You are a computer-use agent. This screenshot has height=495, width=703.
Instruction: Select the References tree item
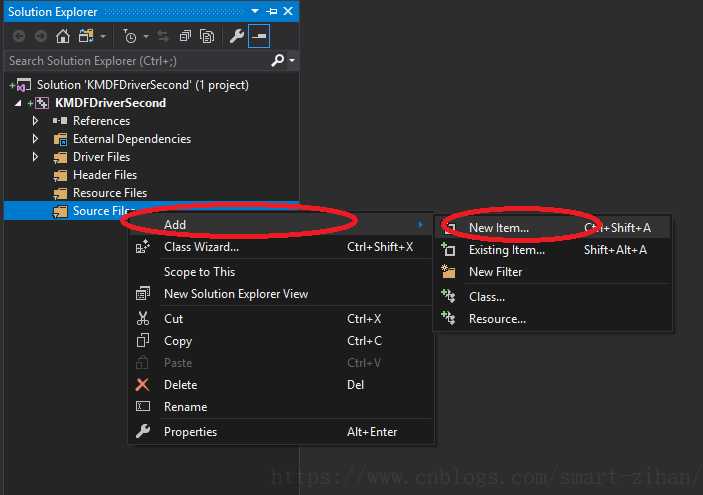click(x=101, y=121)
